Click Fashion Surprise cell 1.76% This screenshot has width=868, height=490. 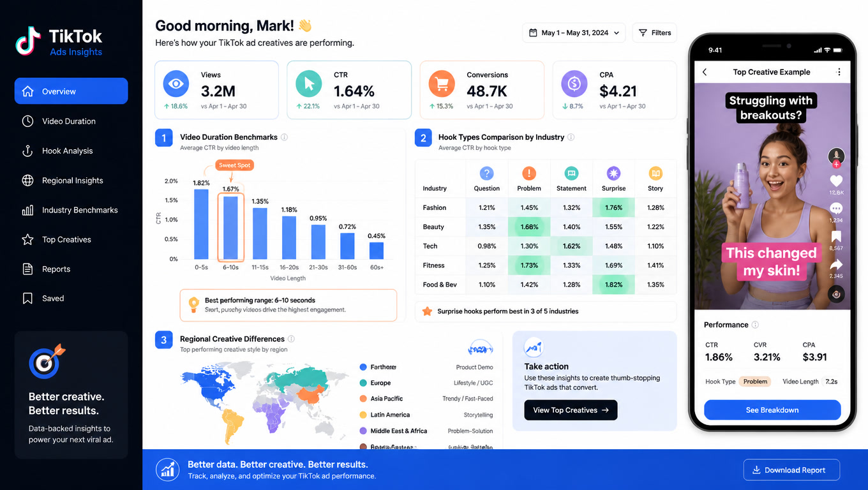613,208
